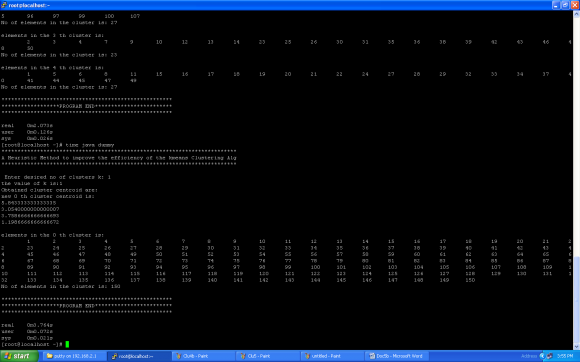
Task: Click 'elements in the 4 th cluster is:' line
Action: pyautogui.click(x=53, y=68)
